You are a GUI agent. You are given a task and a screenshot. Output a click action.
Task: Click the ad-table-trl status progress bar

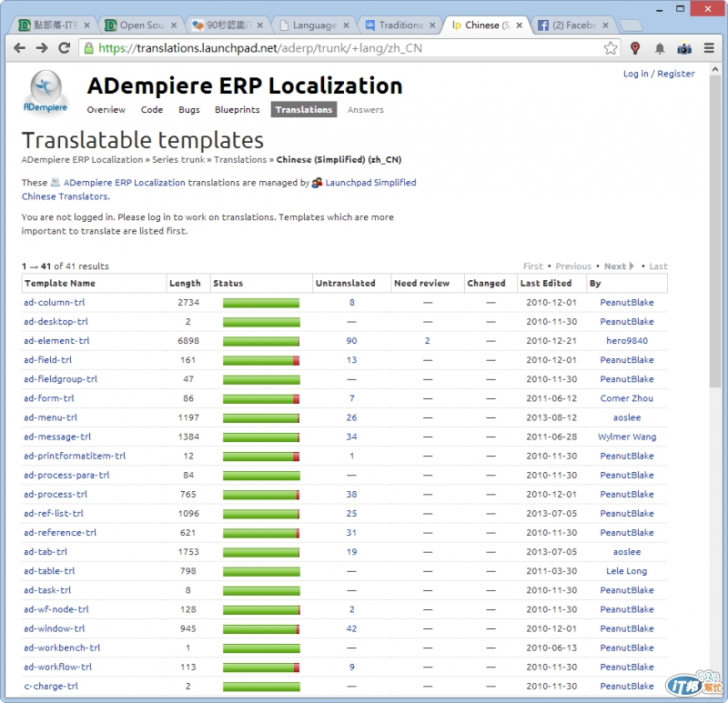click(261, 571)
